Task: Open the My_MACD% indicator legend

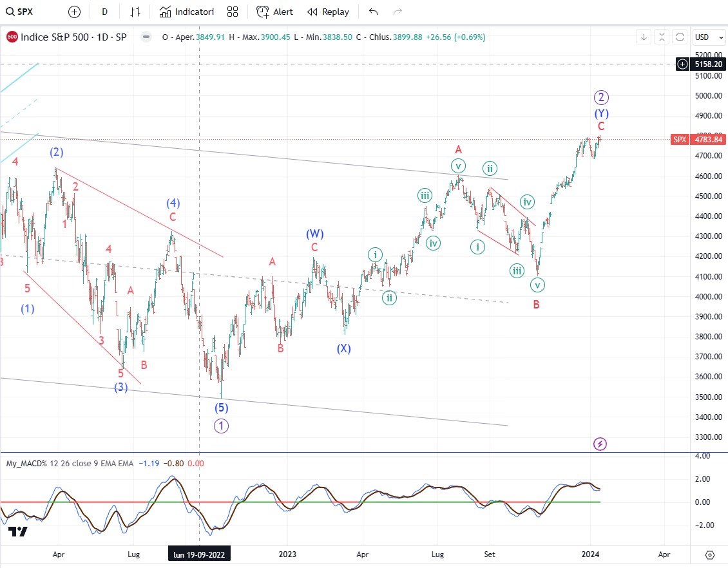Action: point(70,463)
